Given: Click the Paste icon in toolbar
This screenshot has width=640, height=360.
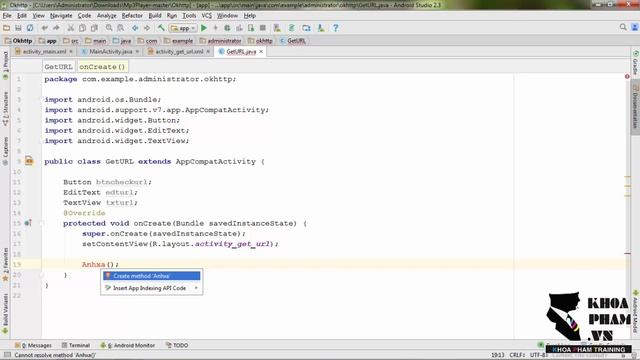Looking at the screenshot, I should [94, 28].
